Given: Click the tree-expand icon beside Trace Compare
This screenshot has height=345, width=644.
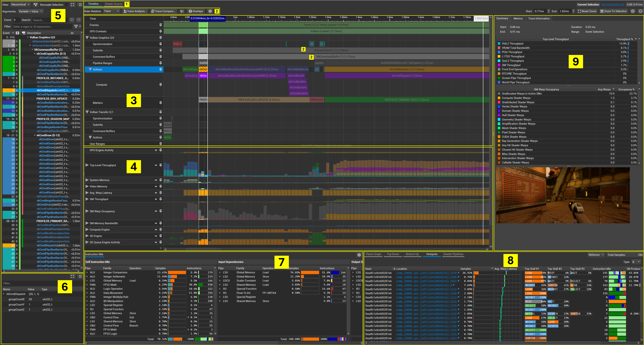Looking at the screenshot, I should [182, 11].
